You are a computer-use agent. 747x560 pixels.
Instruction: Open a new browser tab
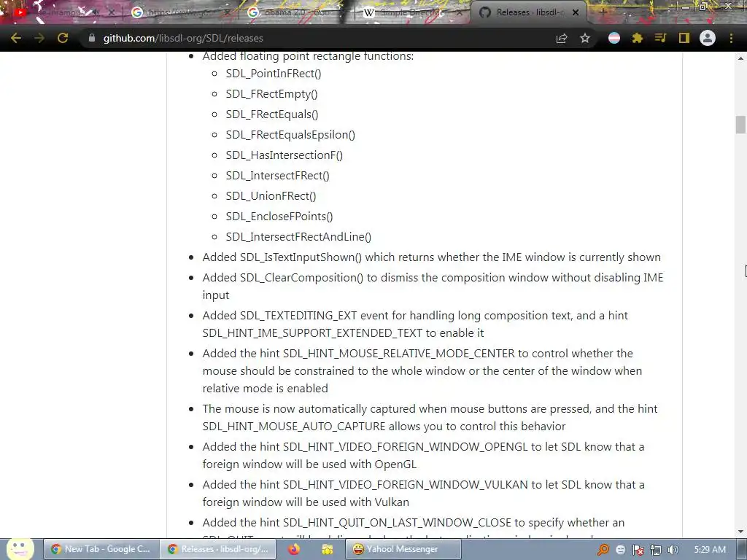pos(603,12)
